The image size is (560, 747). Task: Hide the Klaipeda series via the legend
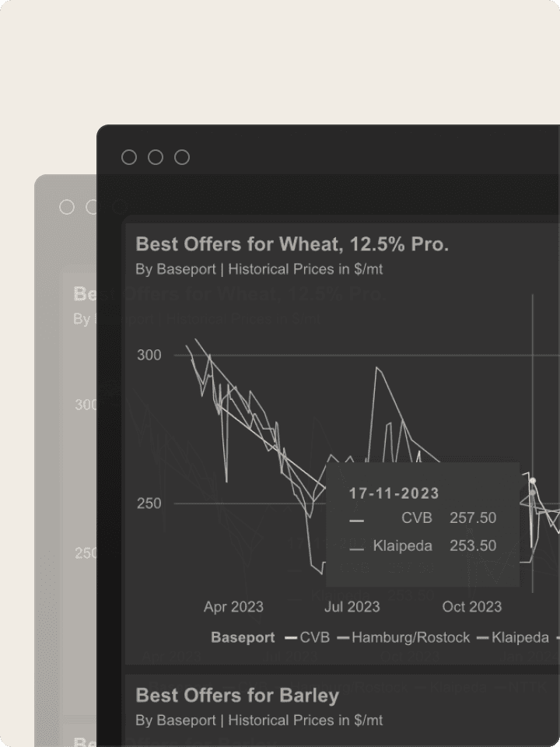click(513, 637)
